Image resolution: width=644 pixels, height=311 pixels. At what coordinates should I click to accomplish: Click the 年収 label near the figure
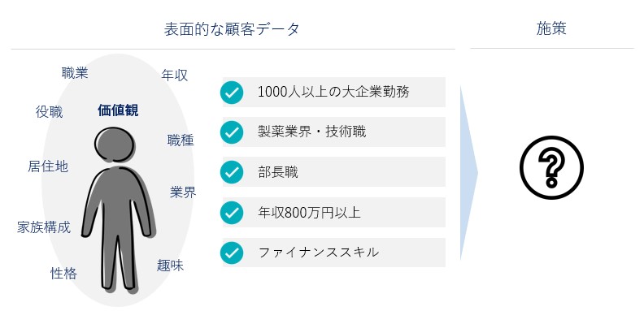tap(175, 75)
